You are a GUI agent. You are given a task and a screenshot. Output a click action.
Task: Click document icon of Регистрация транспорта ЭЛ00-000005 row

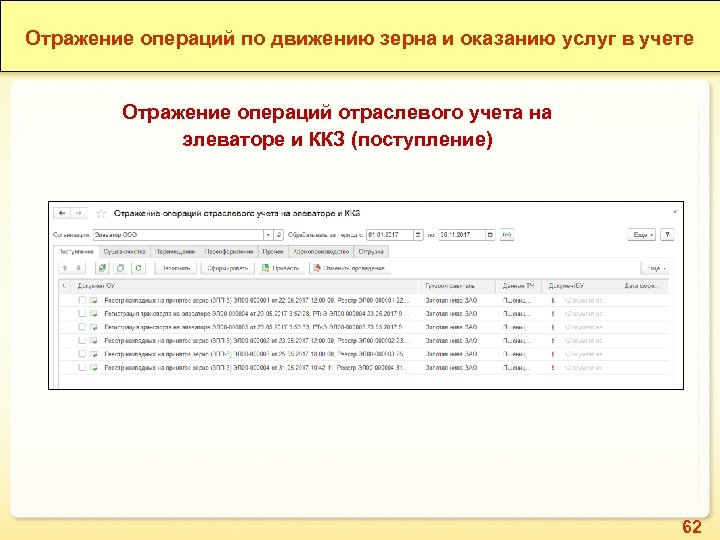pos(94,327)
